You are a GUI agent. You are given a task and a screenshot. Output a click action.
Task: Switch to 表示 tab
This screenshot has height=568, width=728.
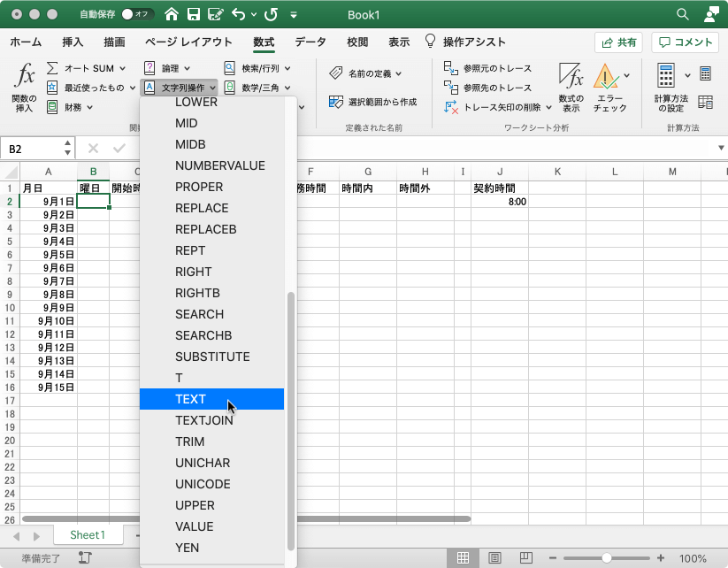coord(399,42)
